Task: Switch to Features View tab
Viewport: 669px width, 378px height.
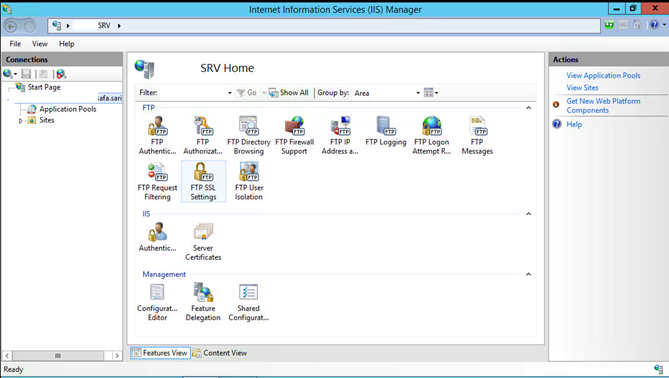Action: point(160,353)
